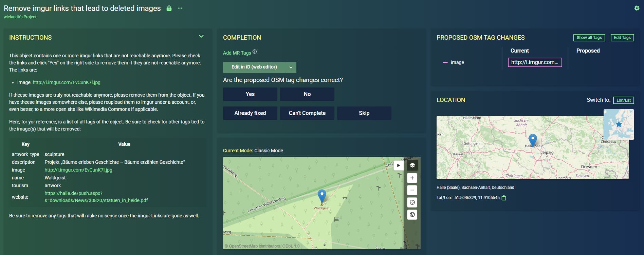
Task: Skip this task
Action: tap(364, 113)
